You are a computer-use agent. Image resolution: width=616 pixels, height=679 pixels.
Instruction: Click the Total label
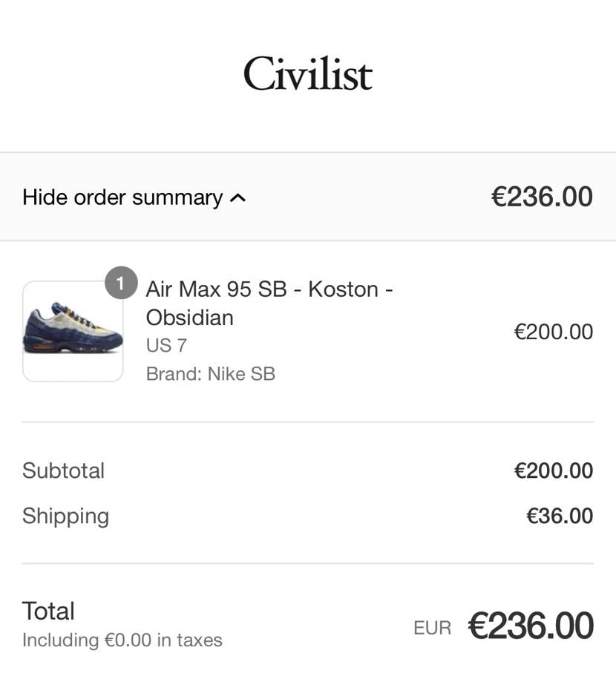tap(48, 611)
